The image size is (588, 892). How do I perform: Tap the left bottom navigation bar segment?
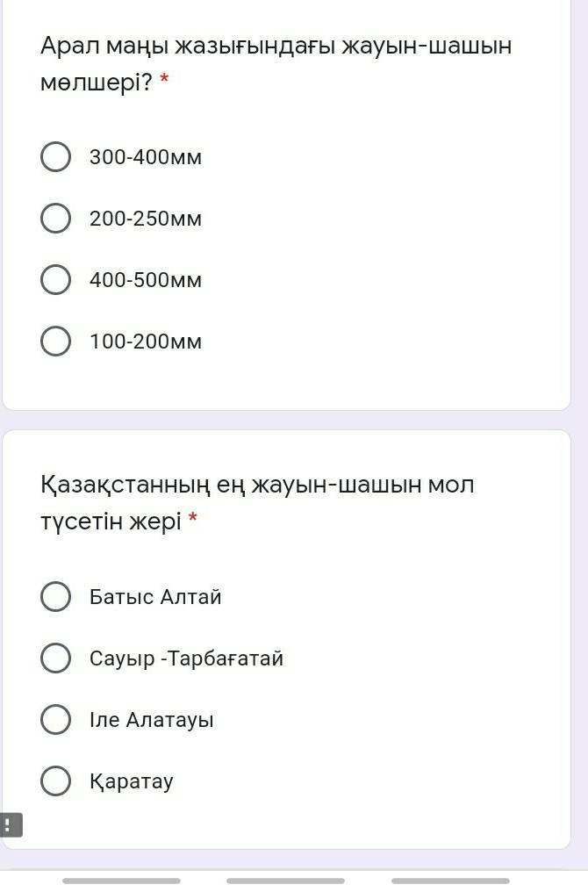[x=121, y=881]
